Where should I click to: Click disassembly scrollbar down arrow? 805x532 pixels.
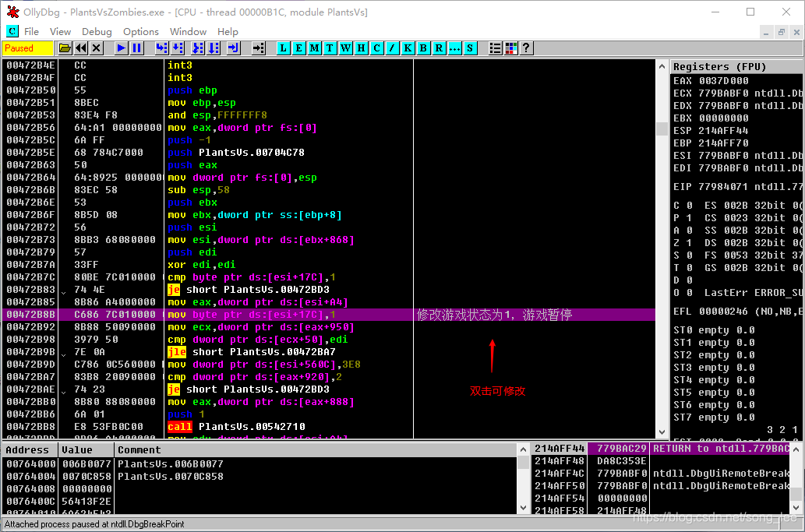point(662,432)
